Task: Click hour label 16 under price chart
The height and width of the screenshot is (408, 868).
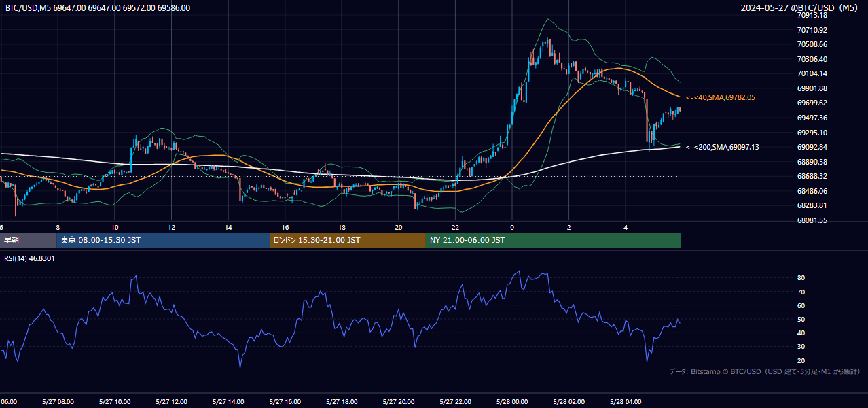Action: (x=285, y=228)
